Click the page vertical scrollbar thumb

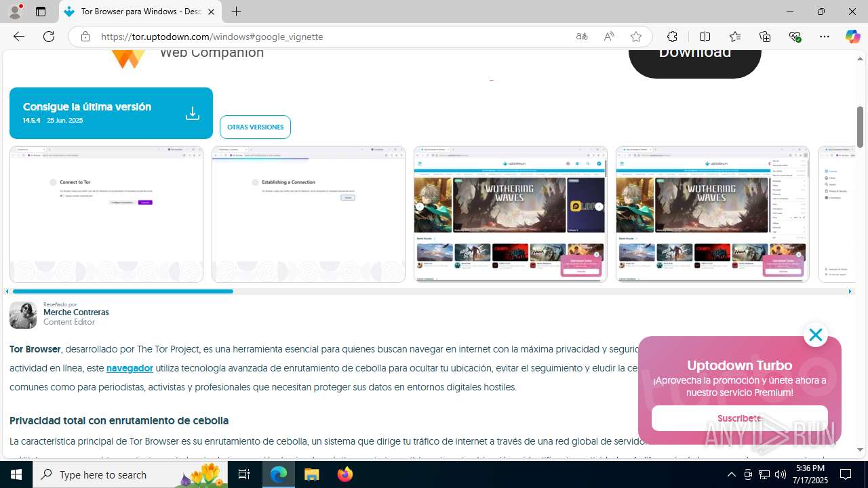[x=860, y=127]
